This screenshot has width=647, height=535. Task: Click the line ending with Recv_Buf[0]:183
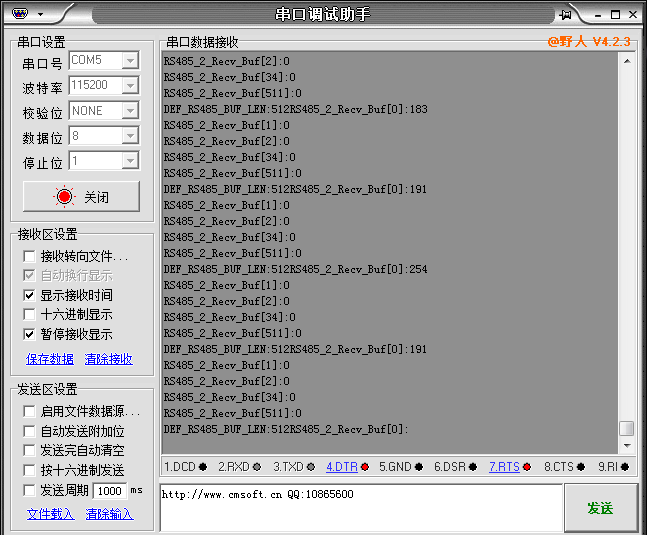[295, 109]
